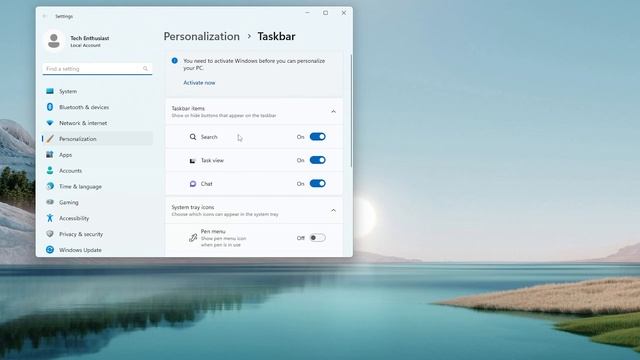Click the Time & language globe icon

[x=50, y=186]
